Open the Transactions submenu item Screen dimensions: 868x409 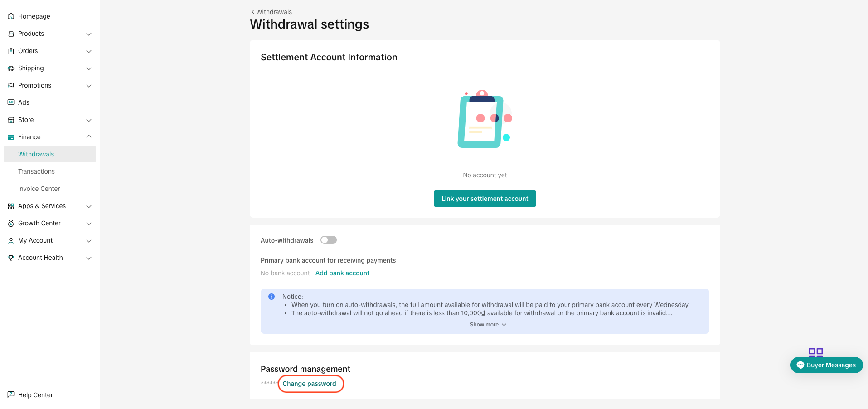36,171
